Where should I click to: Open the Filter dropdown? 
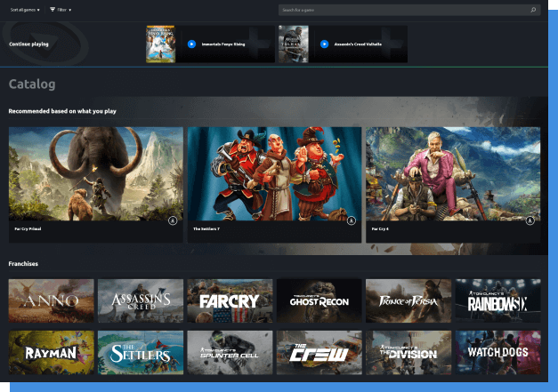coord(61,10)
